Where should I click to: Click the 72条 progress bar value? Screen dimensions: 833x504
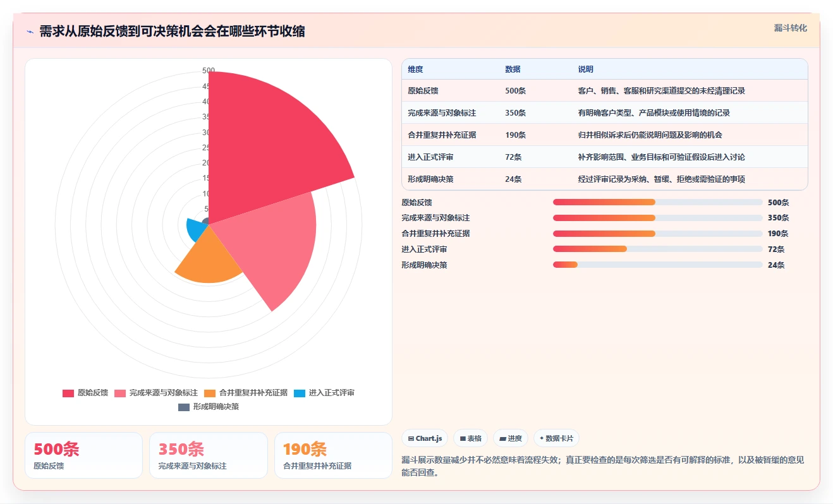[776, 249]
